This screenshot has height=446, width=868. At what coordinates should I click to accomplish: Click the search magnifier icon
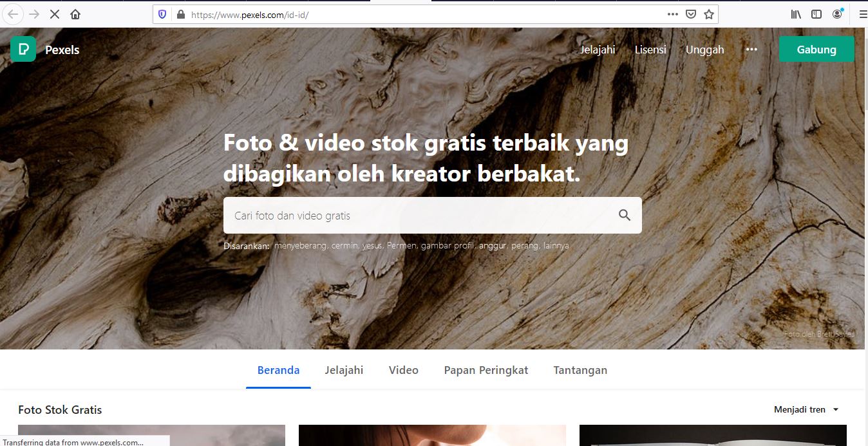pyautogui.click(x=623, y=215)
